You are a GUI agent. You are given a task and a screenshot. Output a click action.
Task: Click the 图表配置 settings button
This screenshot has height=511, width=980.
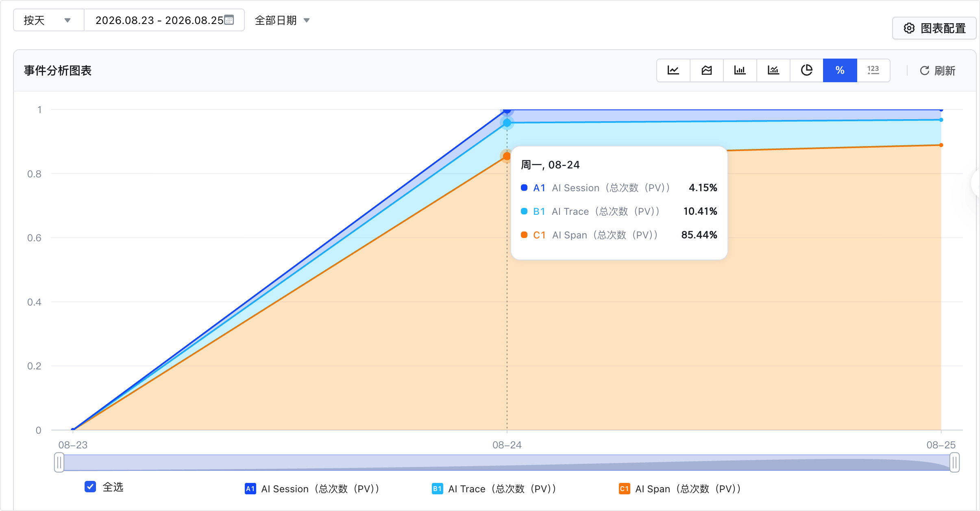point(934,28)
